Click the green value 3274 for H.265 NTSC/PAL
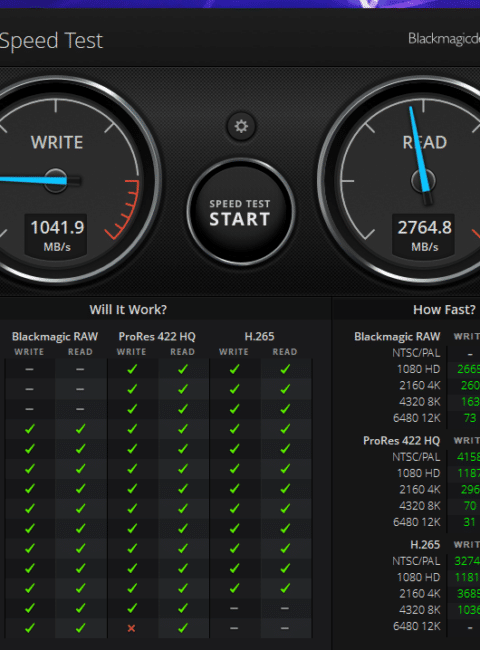480x650 pixels. [467, 561]
